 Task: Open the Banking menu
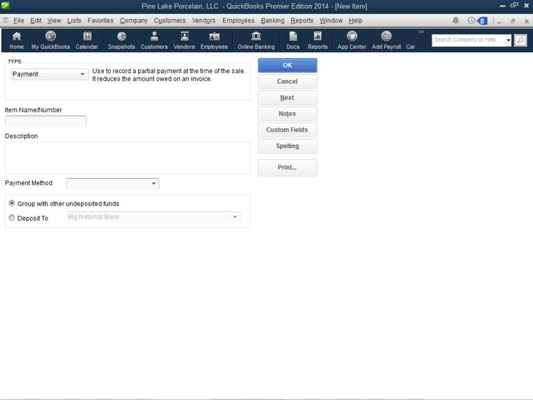[x=272, y=21]
